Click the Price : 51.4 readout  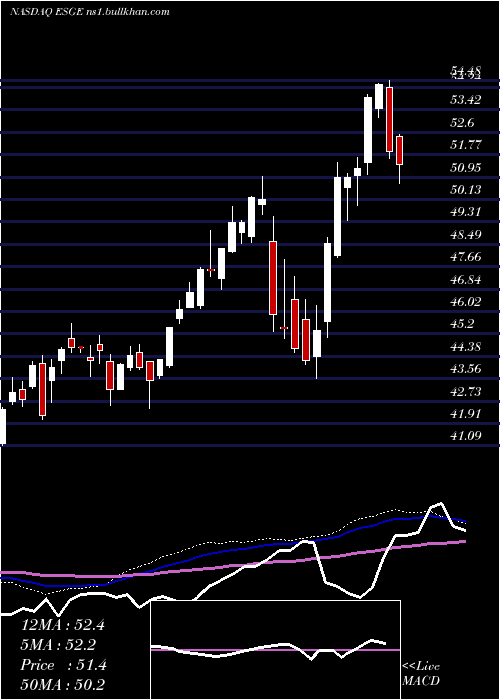63,665
